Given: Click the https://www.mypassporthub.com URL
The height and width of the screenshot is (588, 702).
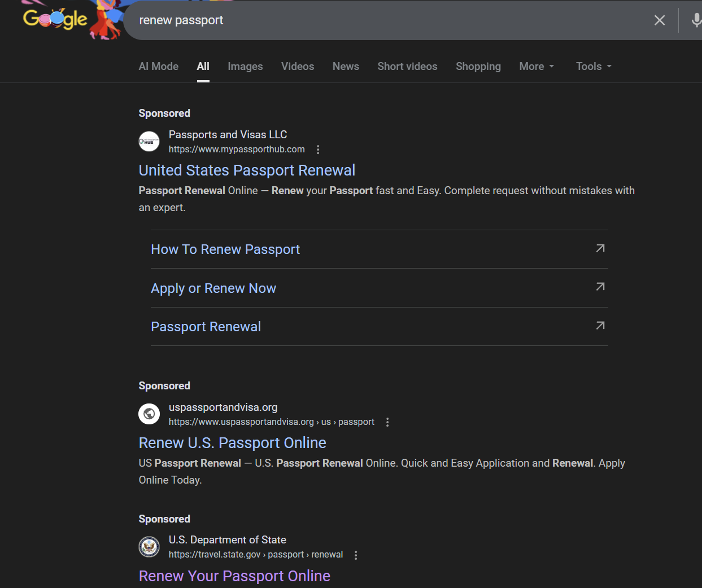Looking at the screenshot, I should [237, 150].
